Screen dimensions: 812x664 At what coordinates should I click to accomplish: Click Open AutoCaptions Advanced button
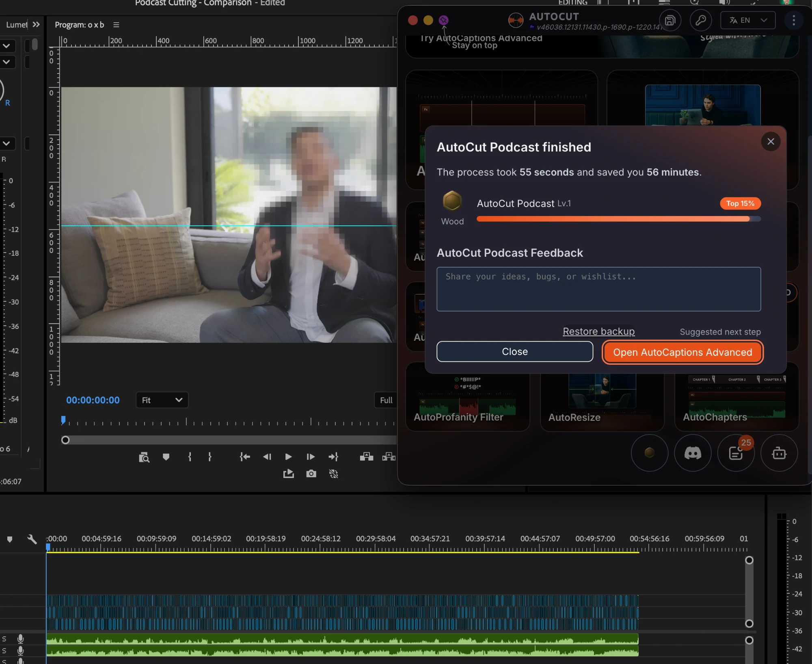[682, 352]
